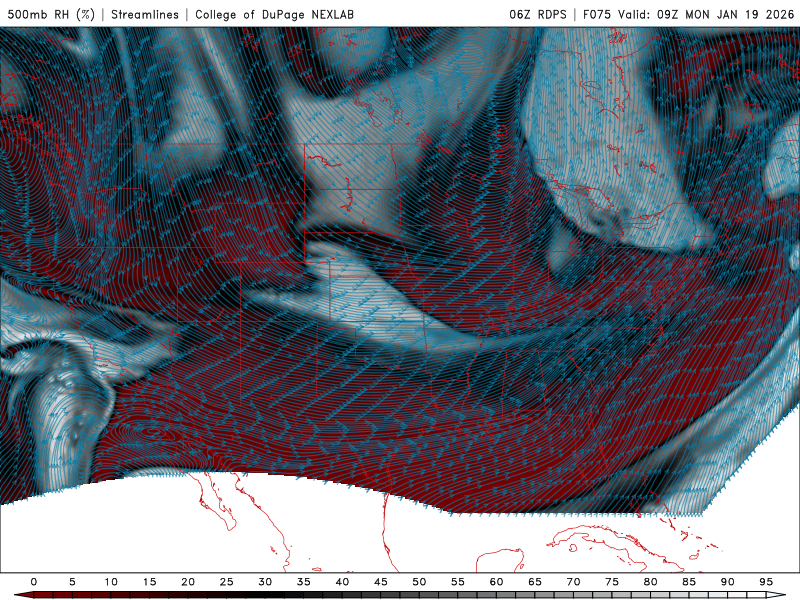Click the '40' color scale label
This screenshot has width=800, height=600.
tap(342, 582)
